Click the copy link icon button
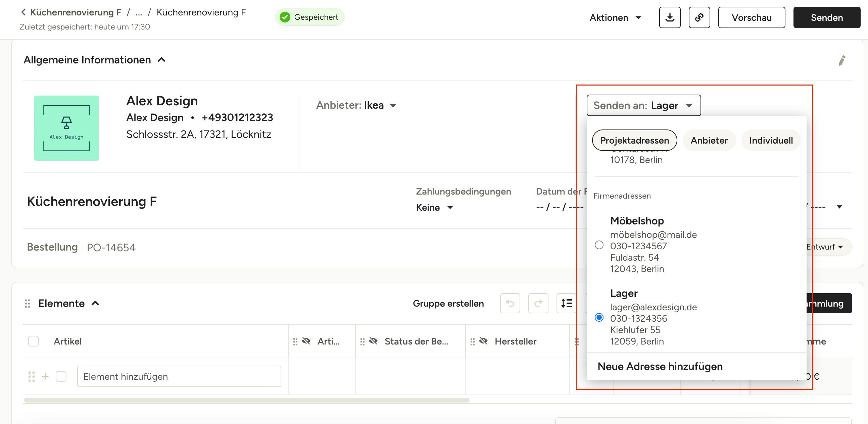The width and height of the screenshot is (868, 424). coord(699,17)
